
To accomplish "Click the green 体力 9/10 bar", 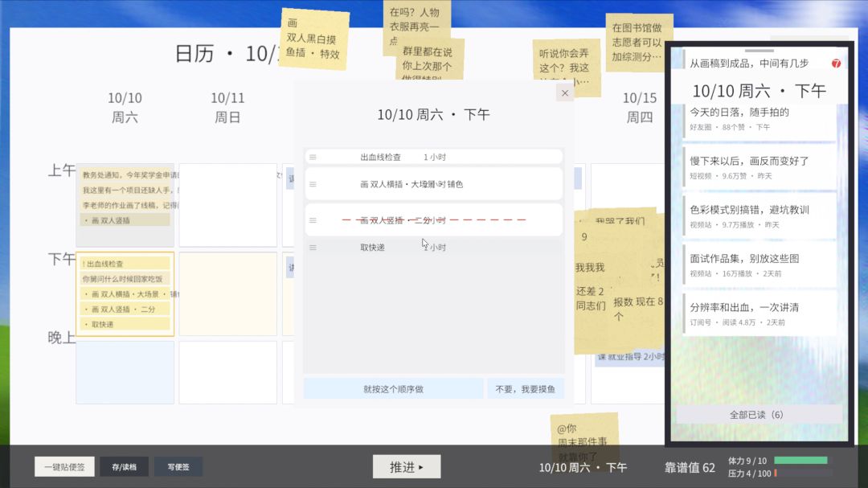I will click(x=800, y=461).
